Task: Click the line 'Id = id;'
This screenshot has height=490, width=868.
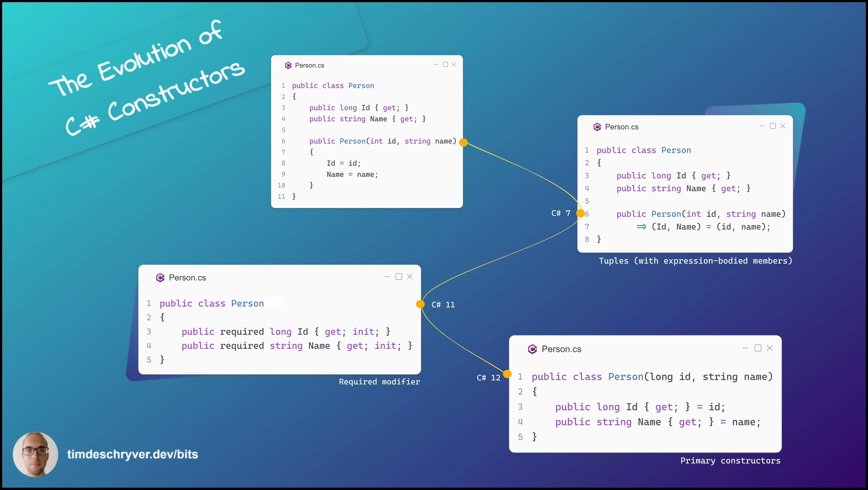Action: 343,163
